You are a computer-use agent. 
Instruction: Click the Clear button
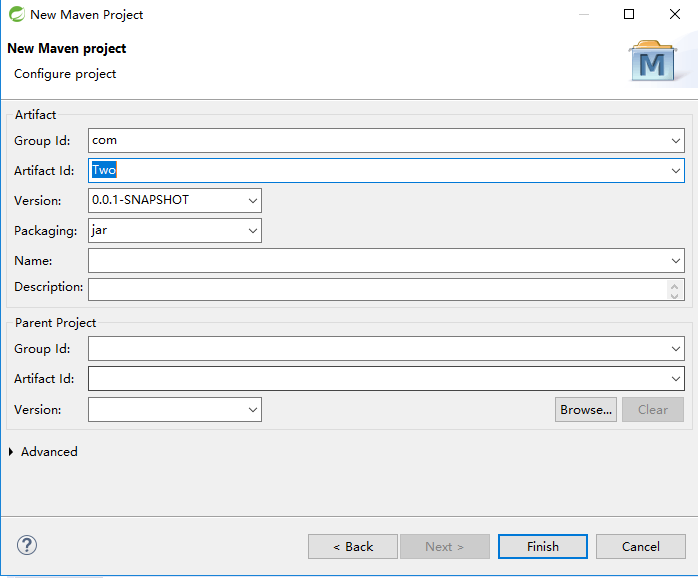pyautogui.click(x=653, y=410)
